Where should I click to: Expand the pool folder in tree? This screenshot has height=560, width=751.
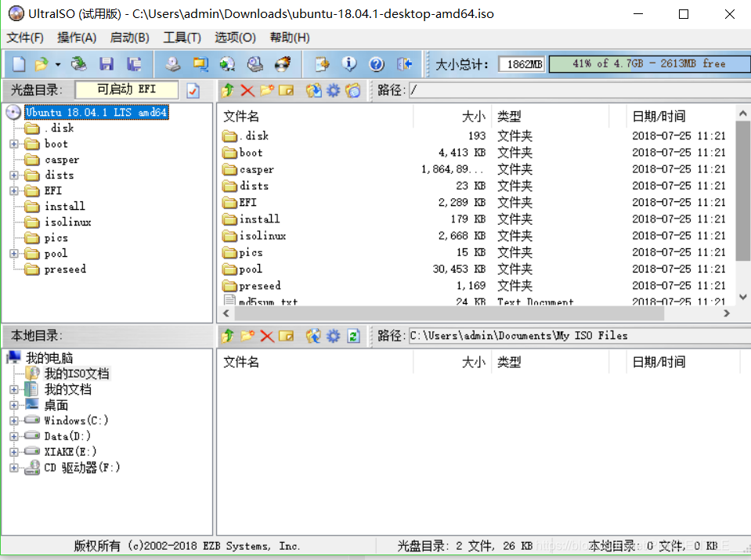click(14, 254)
